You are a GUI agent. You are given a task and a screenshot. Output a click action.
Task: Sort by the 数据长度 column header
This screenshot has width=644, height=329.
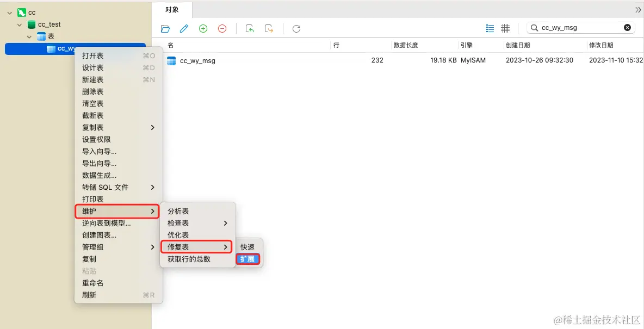pos(425,45)
